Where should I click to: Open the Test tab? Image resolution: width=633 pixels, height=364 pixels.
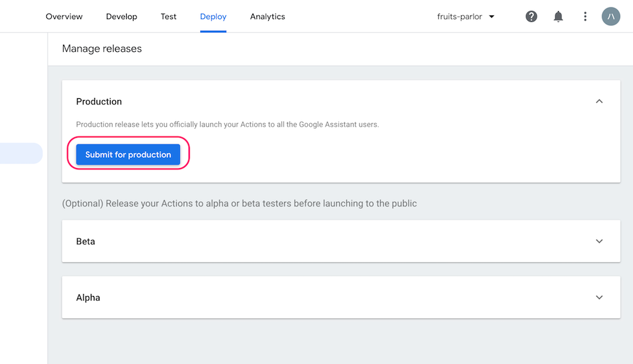(x=169, y=17)
